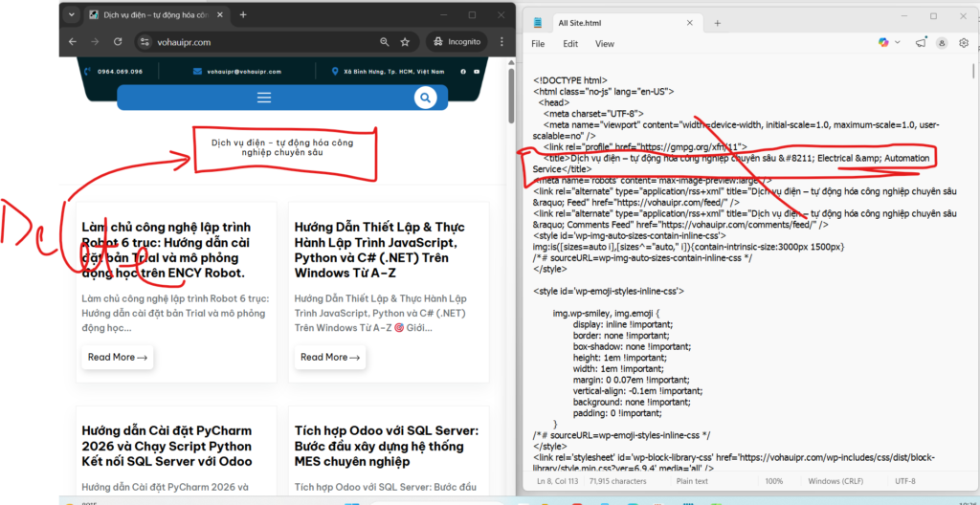Click the site's YouTube icon link
980x505 pixels.
point(478,72)
